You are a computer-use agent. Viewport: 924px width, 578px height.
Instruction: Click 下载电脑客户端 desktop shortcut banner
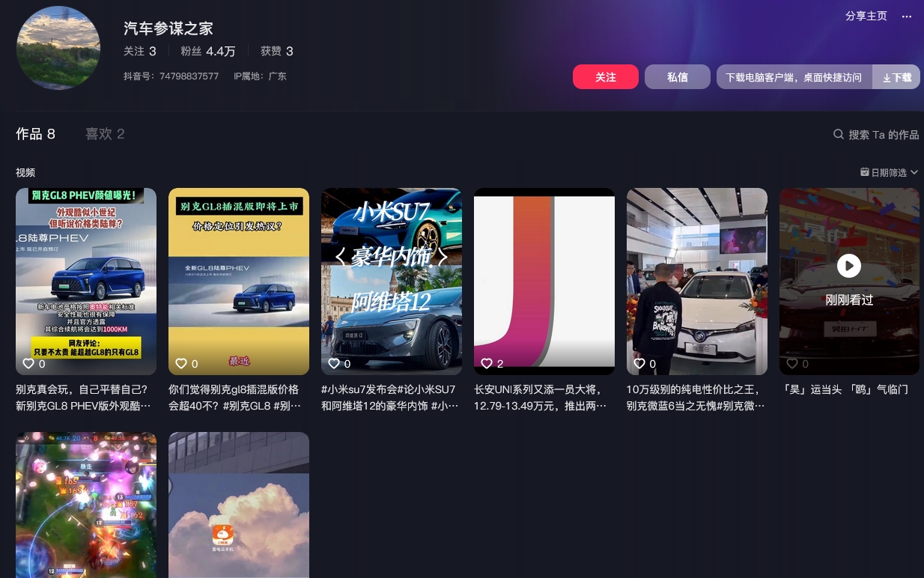click(x=794, y=77)
